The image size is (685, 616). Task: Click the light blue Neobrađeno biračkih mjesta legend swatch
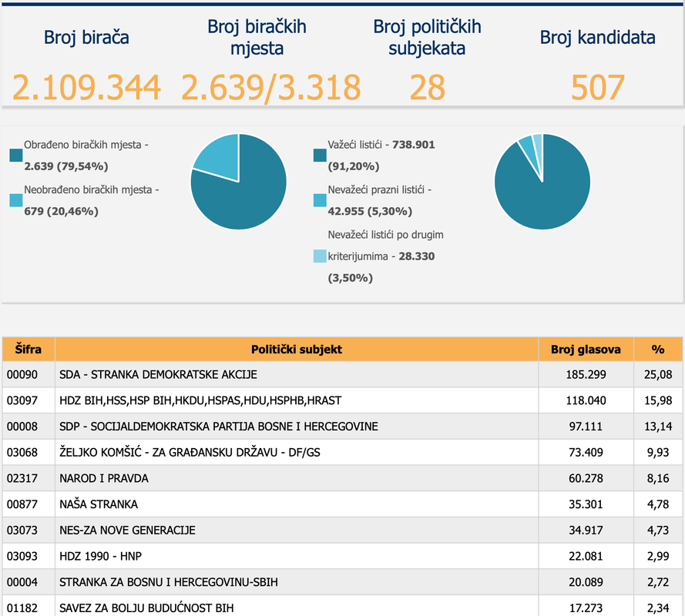click(15, 200)
